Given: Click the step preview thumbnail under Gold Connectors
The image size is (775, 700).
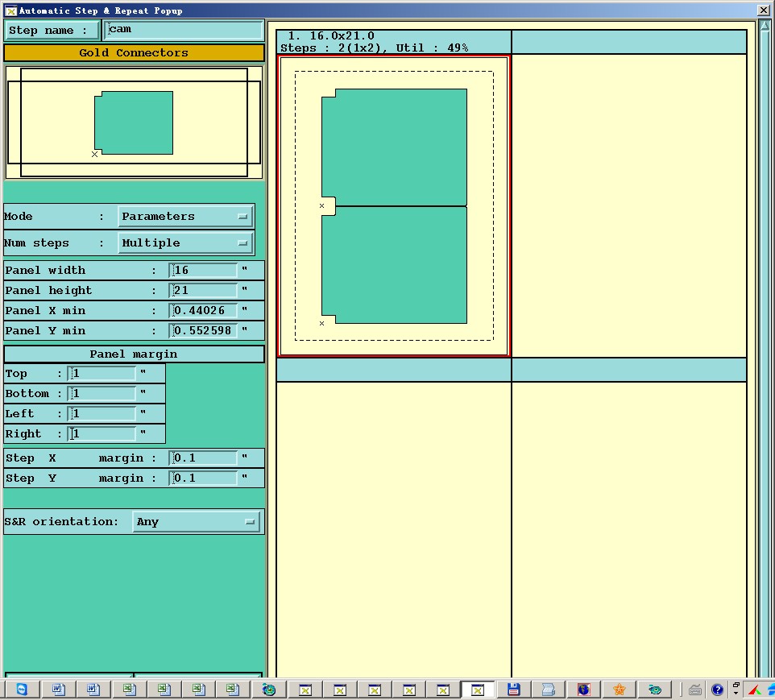Looking at the screenshot, I should click(x=134, y=122).
